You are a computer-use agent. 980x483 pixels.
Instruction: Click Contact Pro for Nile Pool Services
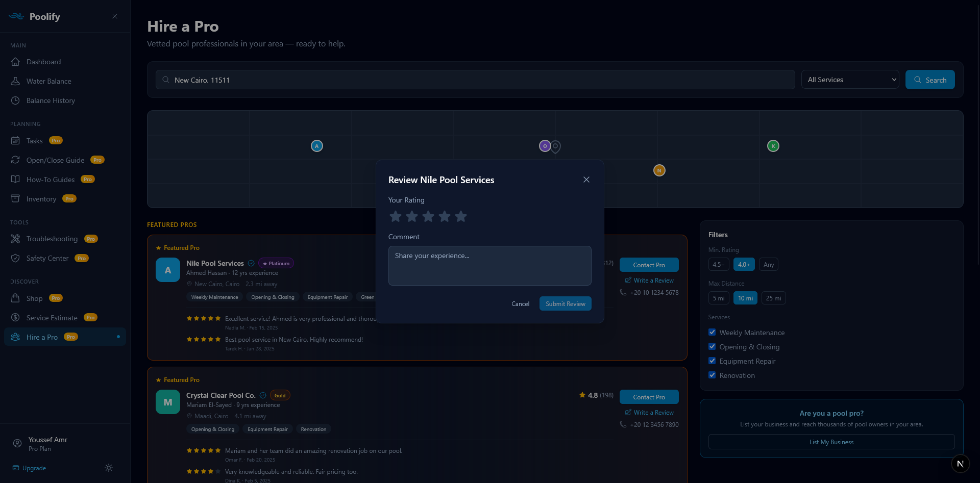649,265
